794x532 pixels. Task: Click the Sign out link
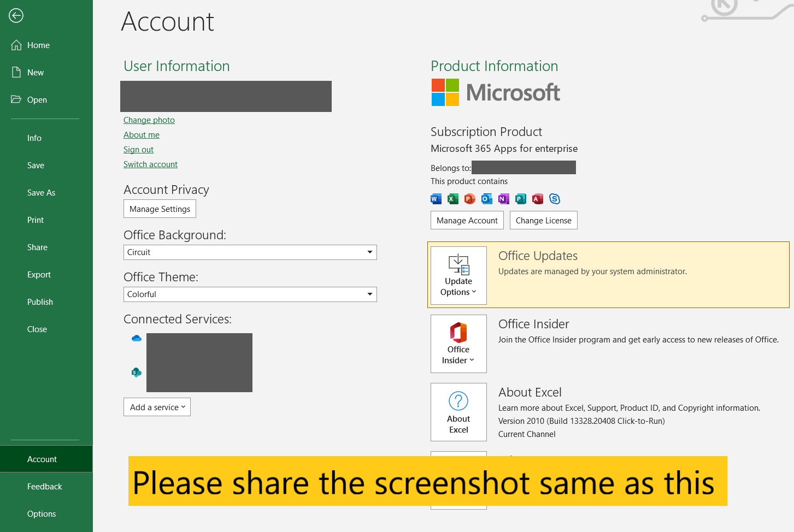pos(138,150)
